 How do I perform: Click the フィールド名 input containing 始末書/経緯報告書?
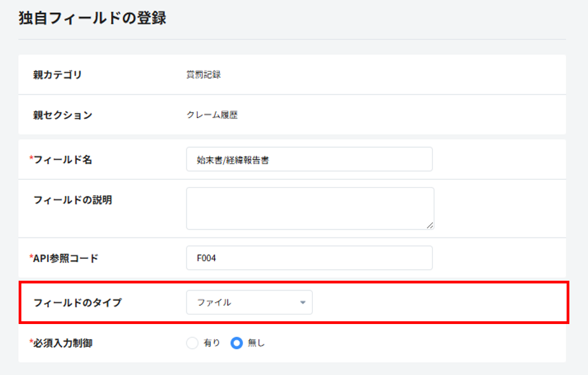click(309, 160)
